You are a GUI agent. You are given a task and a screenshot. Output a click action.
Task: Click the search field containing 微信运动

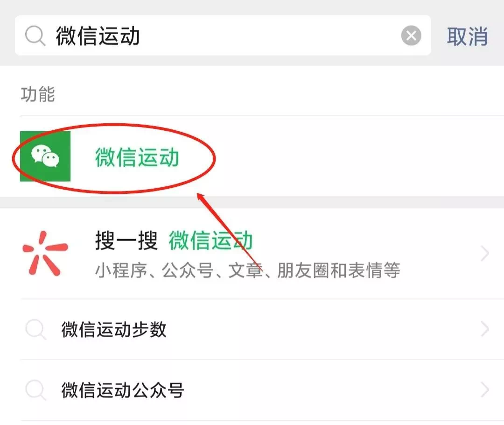click(x=223, y=35)
